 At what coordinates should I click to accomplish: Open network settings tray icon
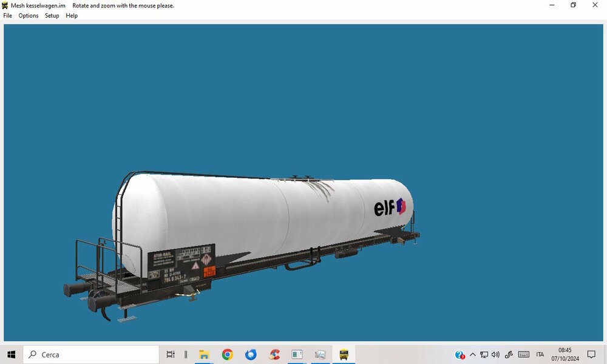484,354
